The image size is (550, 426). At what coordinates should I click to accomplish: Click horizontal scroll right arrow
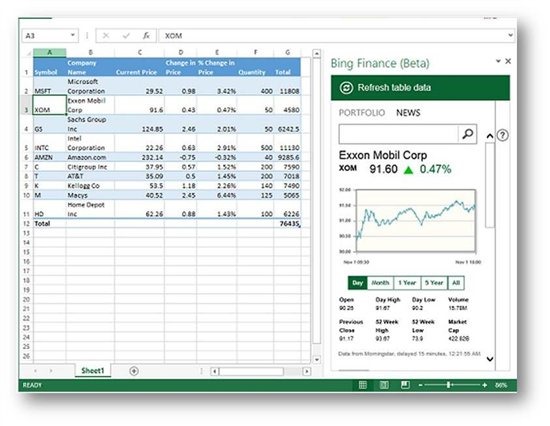pyautogui.click(x=307, y=371)
